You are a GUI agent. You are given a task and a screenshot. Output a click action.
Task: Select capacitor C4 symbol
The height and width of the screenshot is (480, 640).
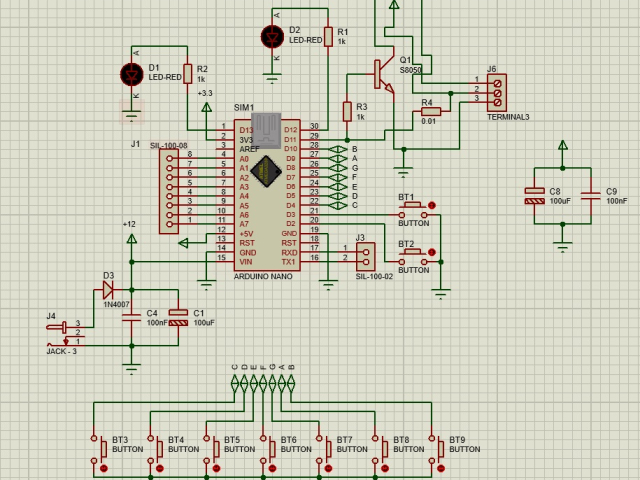pos(131,318)
